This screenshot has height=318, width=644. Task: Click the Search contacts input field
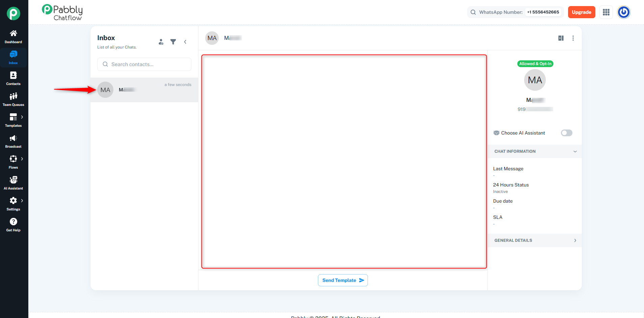(144, 64)
